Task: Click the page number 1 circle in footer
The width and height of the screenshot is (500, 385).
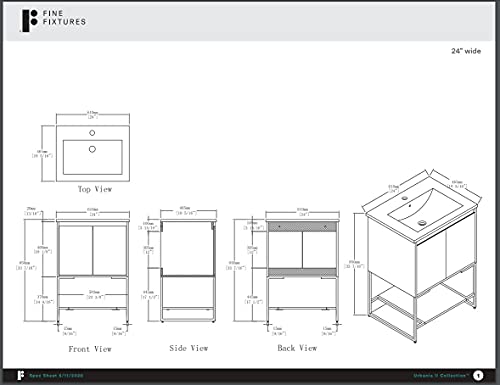Action: coord(478,376)
